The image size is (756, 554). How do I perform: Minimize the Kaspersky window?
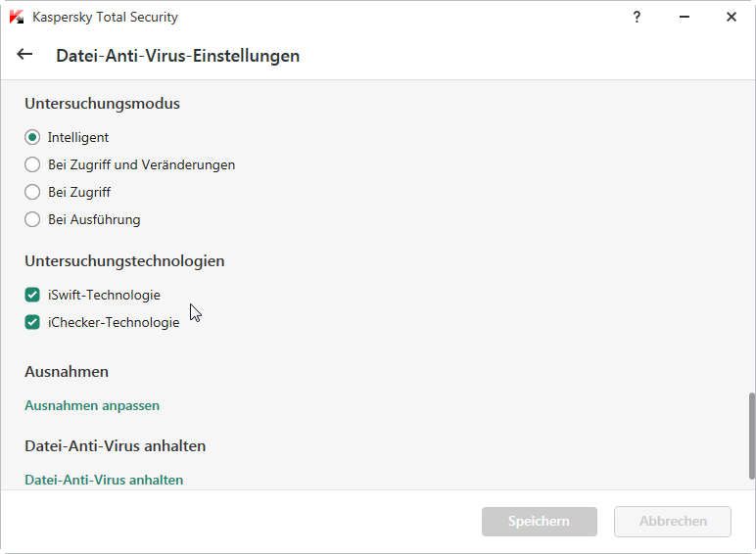pyautogui.click(x=685, y=17)
